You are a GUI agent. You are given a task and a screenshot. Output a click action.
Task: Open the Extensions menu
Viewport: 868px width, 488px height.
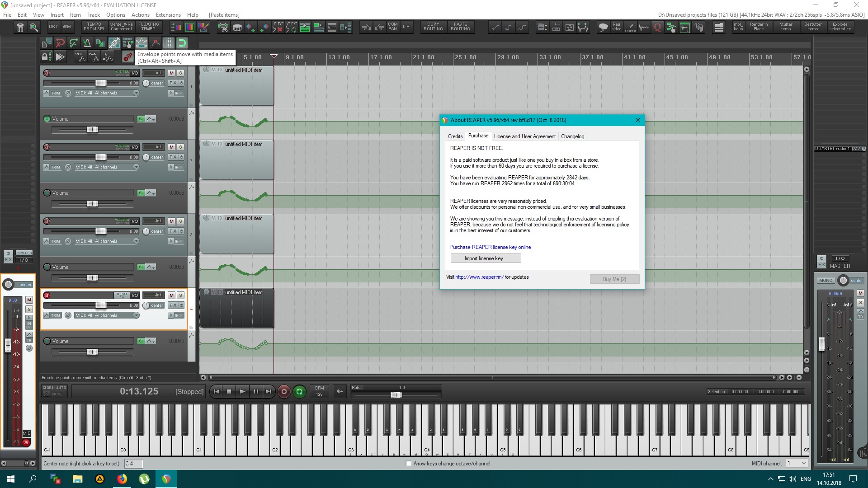click(168, 15)
